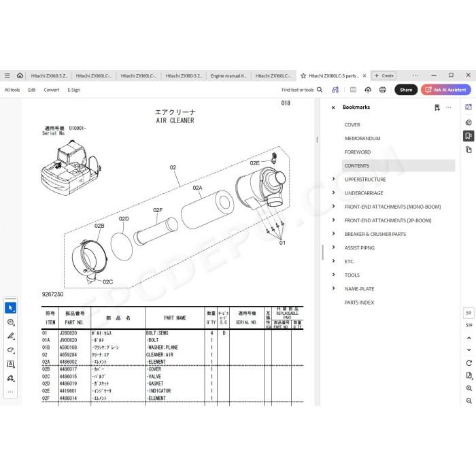Zoom in on the document
The image size is (476, 476).
[469, 388]
